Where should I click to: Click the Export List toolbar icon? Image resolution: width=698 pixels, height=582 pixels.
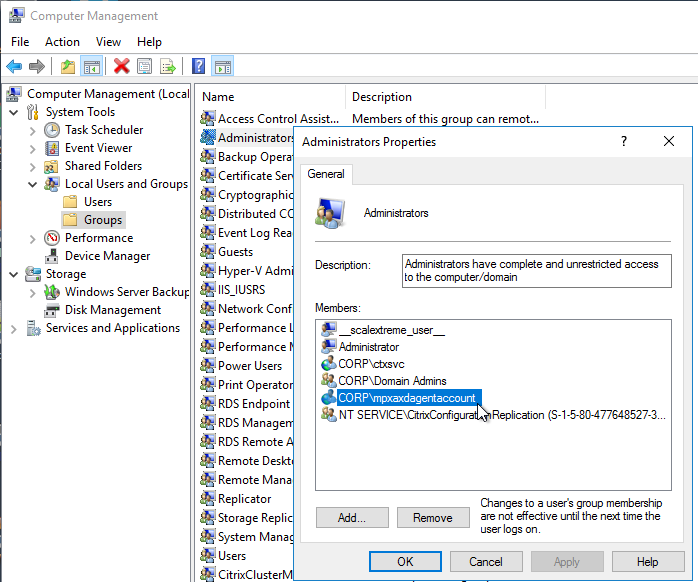[x=168, y=67]
